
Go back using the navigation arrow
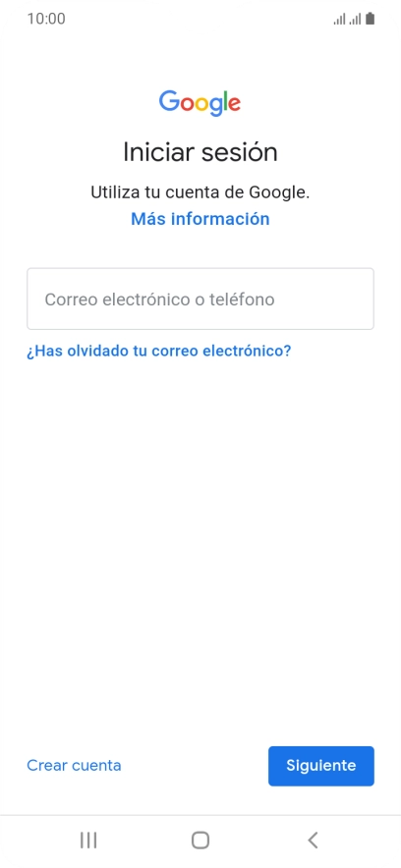pos(313,840)
